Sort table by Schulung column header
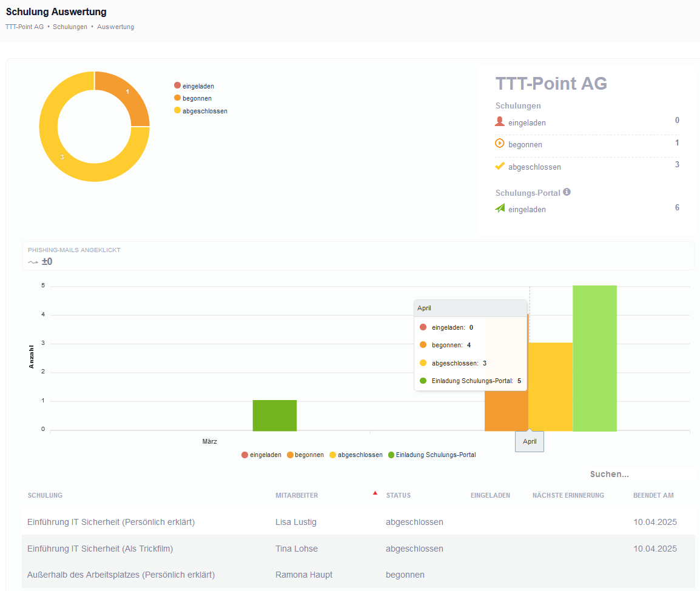The height and width of the screenshot is (591, 700). (x=45, y=495)
